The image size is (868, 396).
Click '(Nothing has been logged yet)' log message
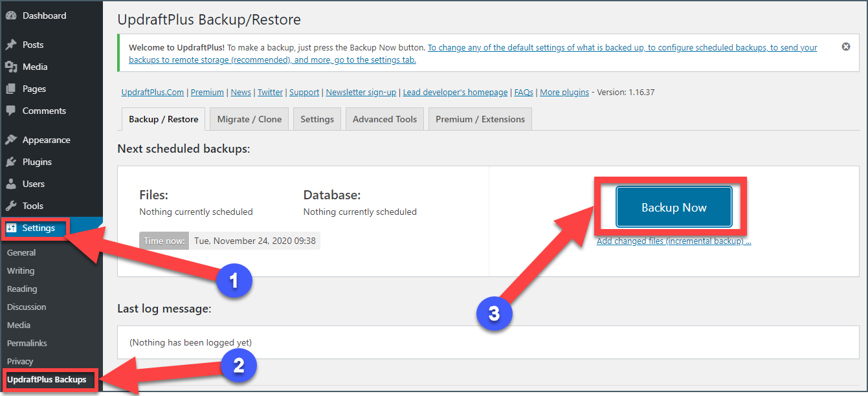191,342
